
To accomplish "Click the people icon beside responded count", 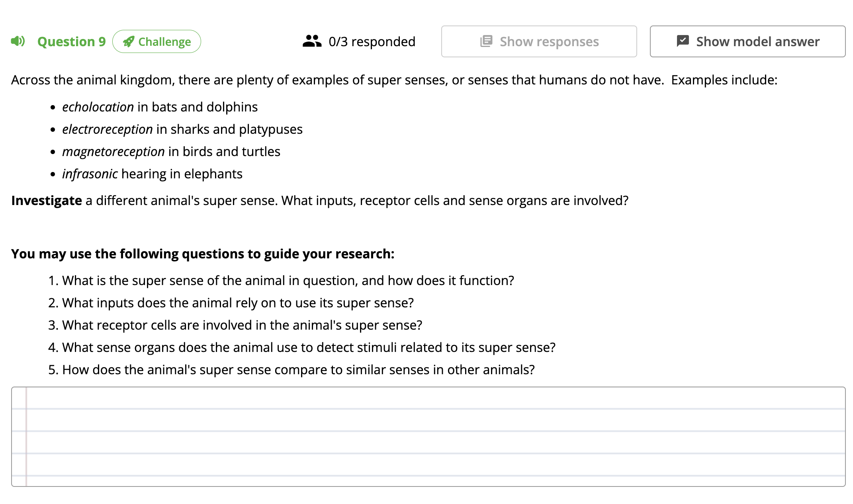I will point(312,41).
